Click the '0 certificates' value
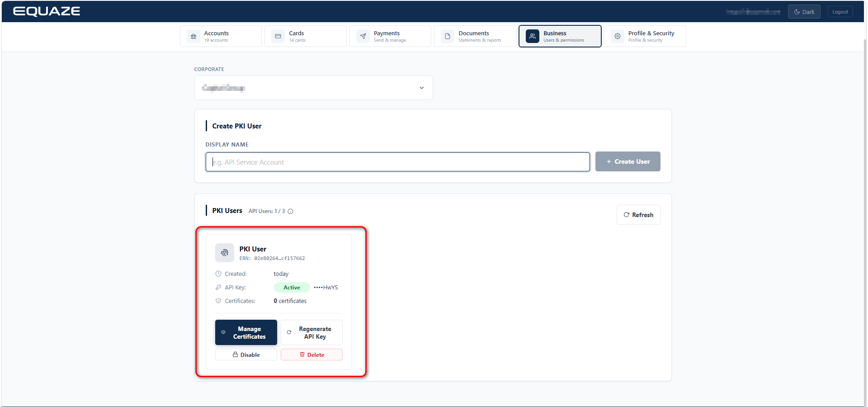Image resolution: width=868 pixels, height=407 pixels. tap(290, 301)
